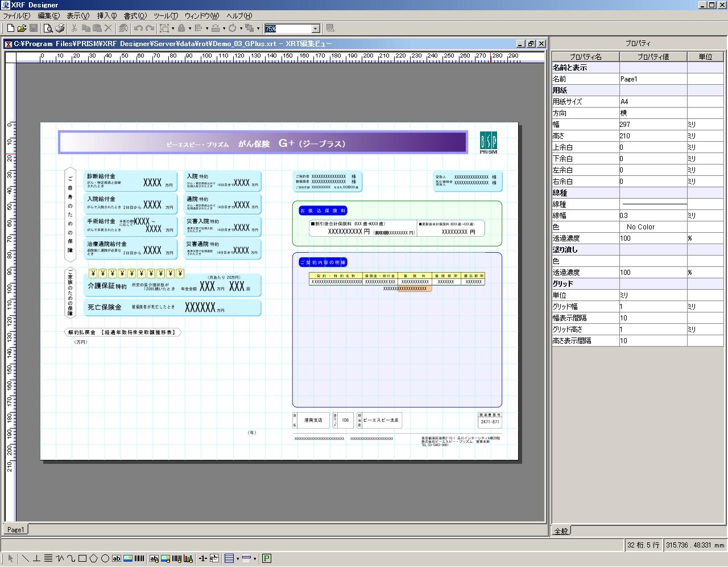Select the data-linked text field tool
Screen dimensions: 728x568
coord(154,558)
